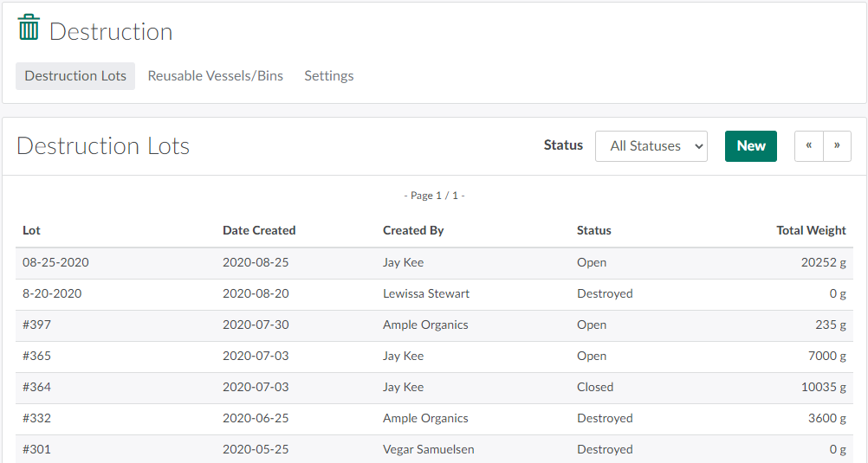Click the green trash can Destruction icon
The image size is (868, 463).
[29, 28]
